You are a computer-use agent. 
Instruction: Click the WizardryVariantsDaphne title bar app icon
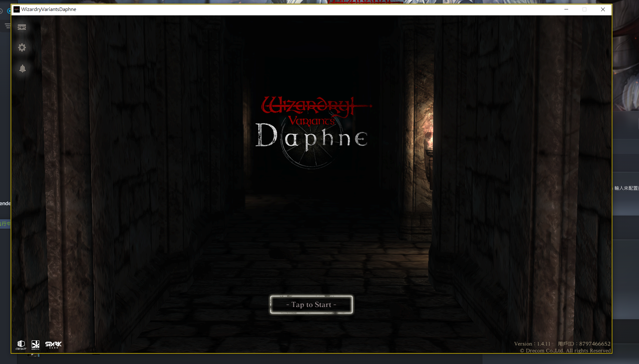click(x=17, y=9)
